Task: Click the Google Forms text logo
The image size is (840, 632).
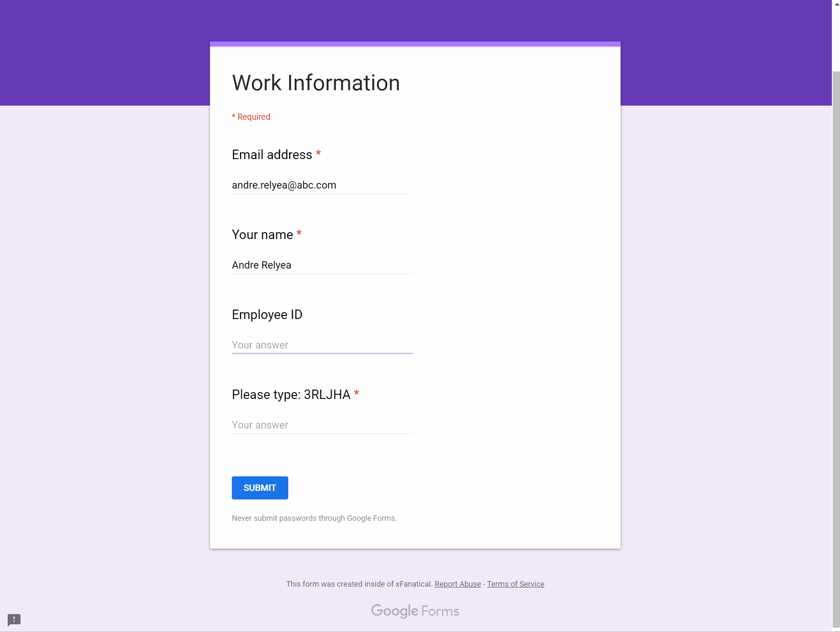Action: [x=414, y=611]
